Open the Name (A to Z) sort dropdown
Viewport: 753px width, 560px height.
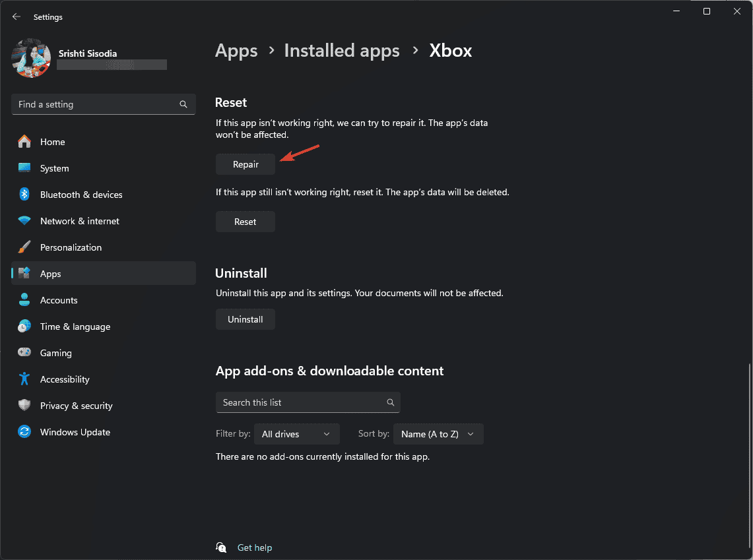[x=438, y=434]
